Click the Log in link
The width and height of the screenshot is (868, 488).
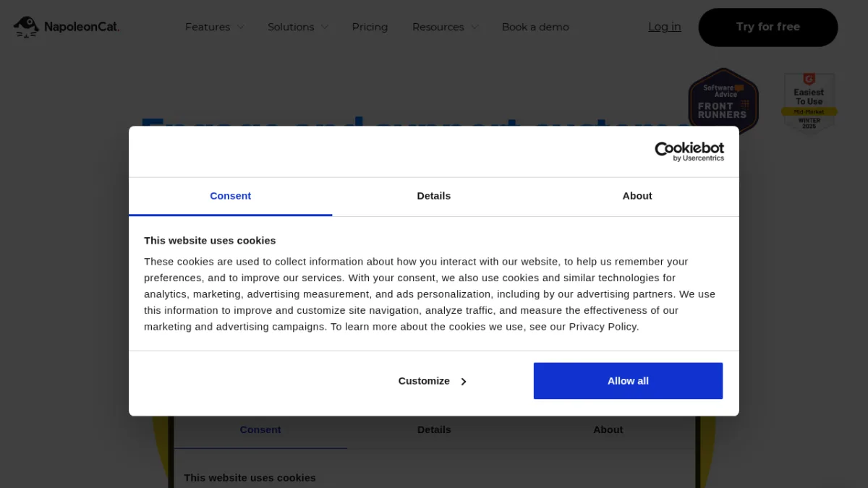[x=664, y=27]
